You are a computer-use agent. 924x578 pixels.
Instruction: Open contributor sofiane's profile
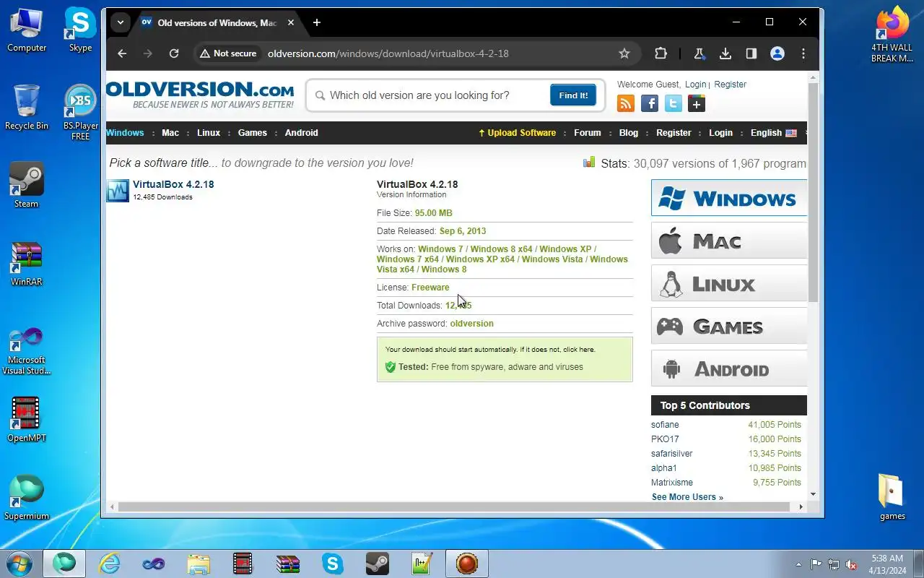[x=665, y=425]
